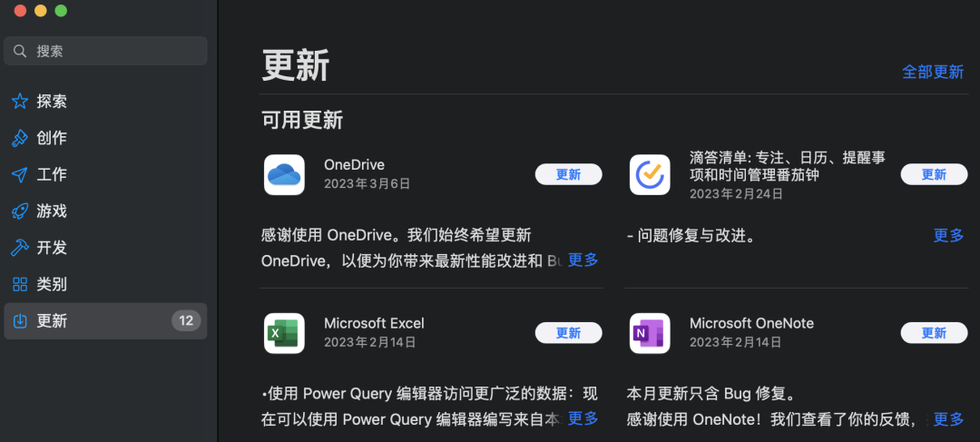Image resolution: width=980 pixels, height=442 pixels.
Task: Open the Microsoft Excel app icon
Action: tap(284, 333)
